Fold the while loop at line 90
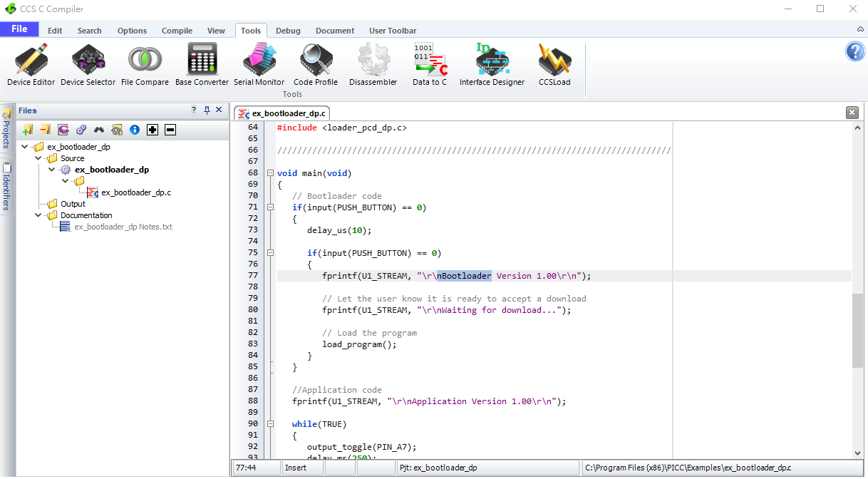Image resolution: width=868 pixels, height=479 pixels. coord(270,424)
